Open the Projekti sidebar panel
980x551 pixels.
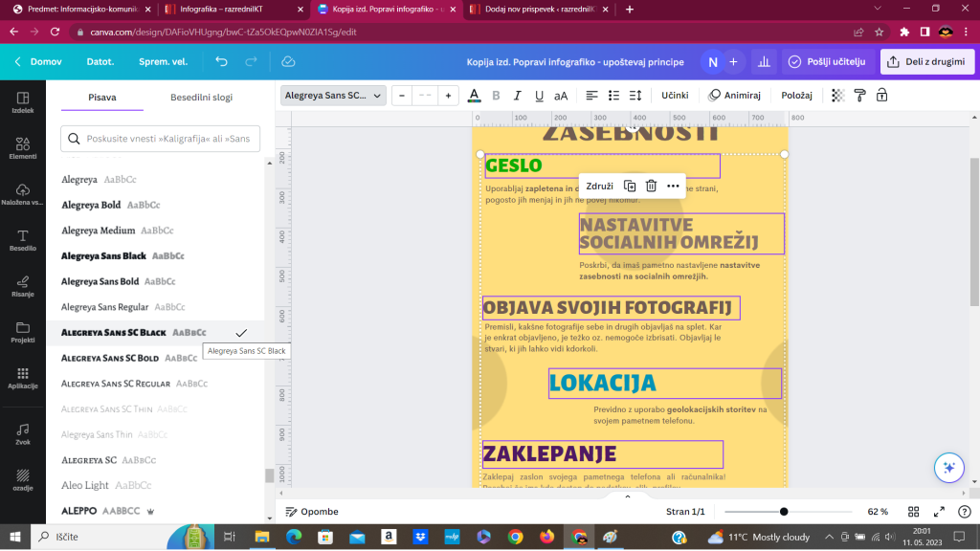coord(23,332)
